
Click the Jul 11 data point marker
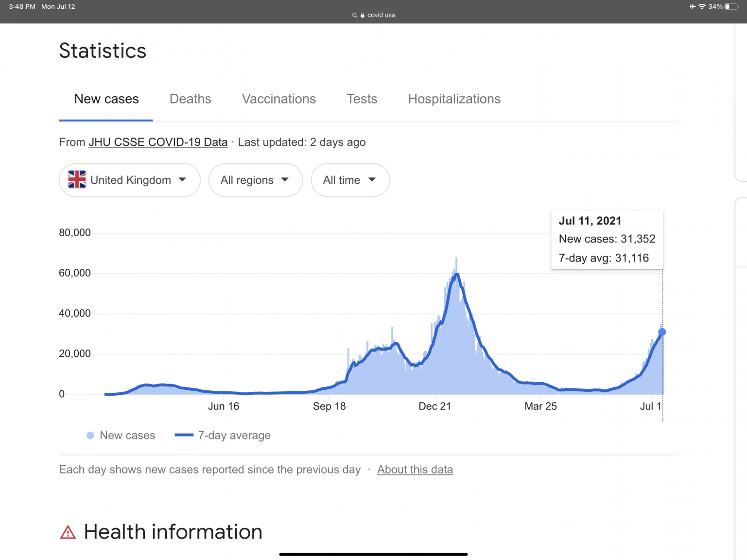(x=662, y=332)
